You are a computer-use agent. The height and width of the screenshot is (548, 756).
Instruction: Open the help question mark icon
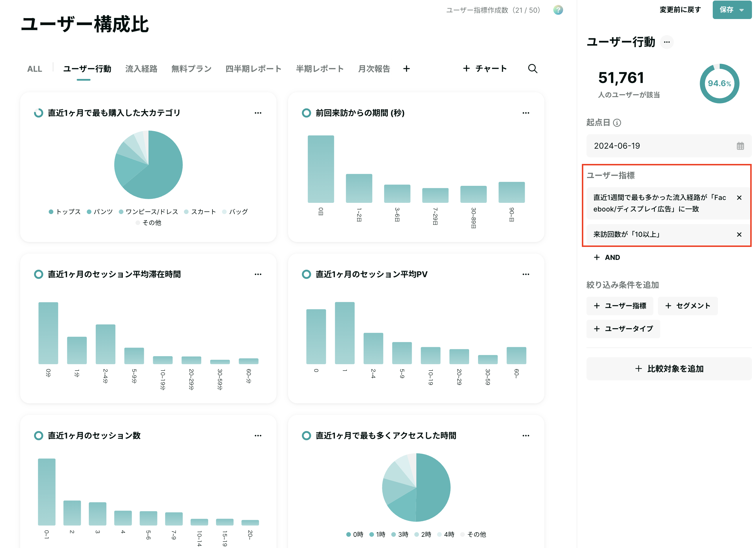point(558,10)
